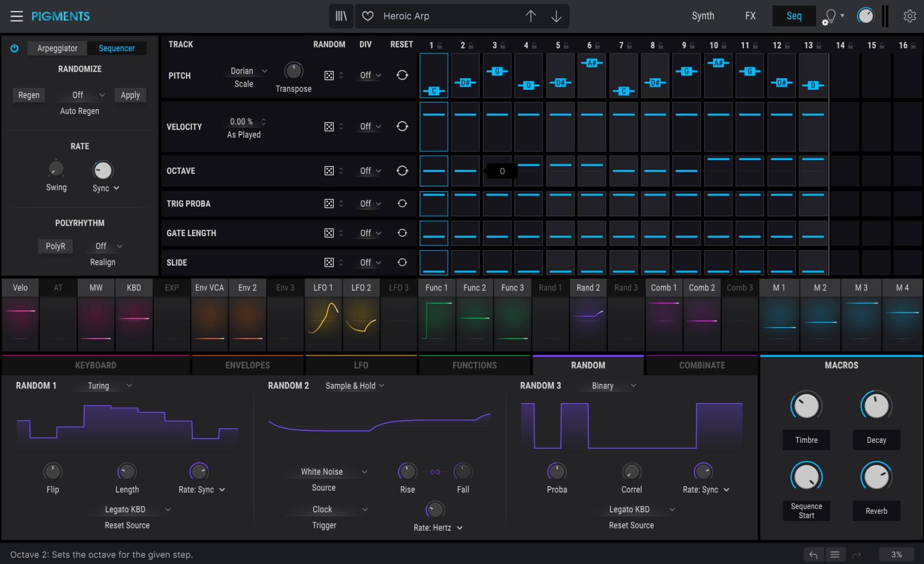Open the Dorian scale dropdown

point(249,71)
